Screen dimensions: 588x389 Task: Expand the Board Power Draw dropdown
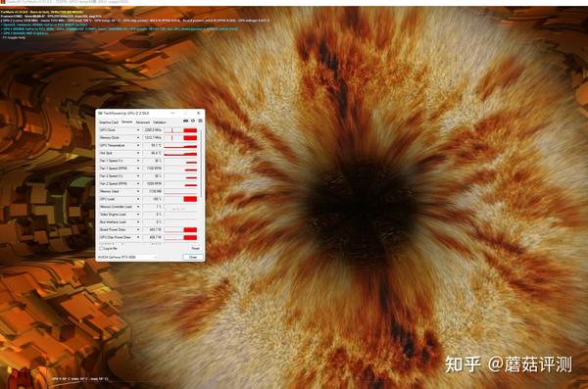click(138, 229)
